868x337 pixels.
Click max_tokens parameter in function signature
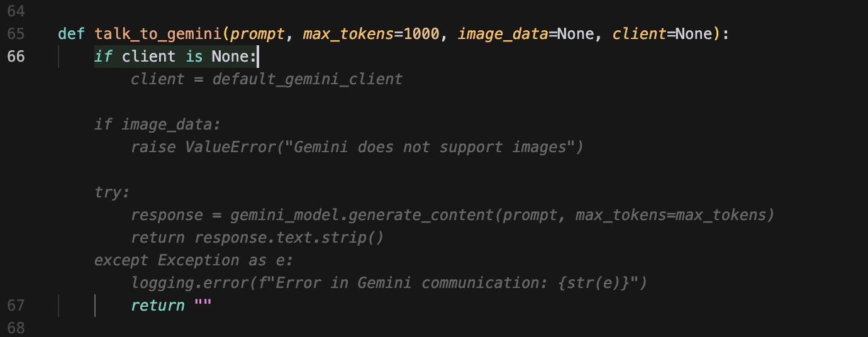tap(348, 34)
